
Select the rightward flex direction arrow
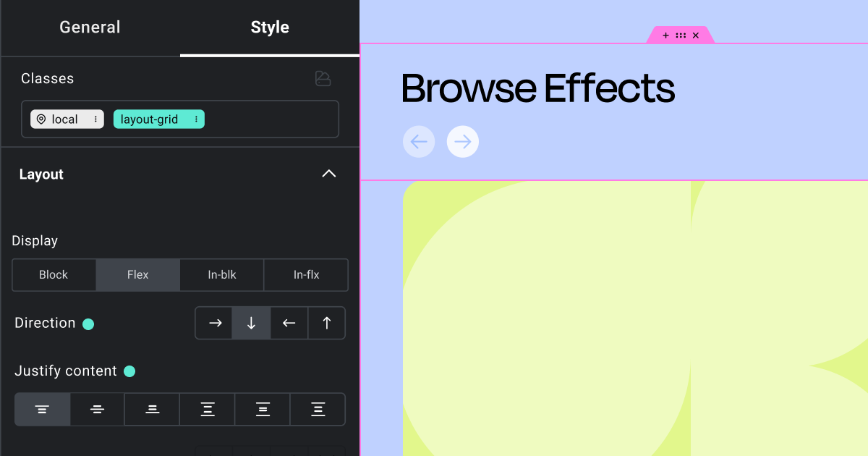coord(213,323)
